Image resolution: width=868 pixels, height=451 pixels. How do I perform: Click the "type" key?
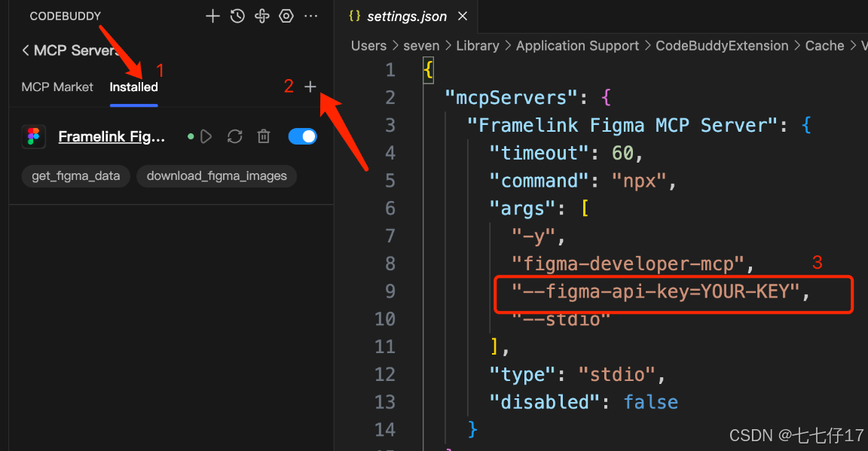tap(522, 375)
